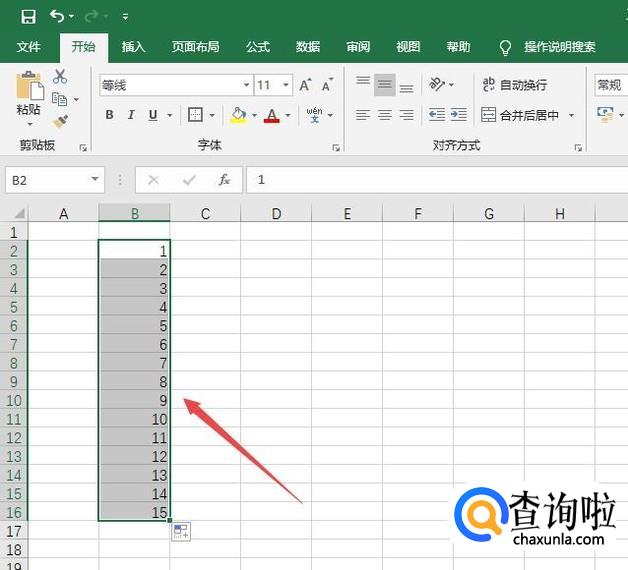Viewport: 628px width, 570px height.
Task: Open the fill color dropdown arrow
Action: click(x=254, y=115)
